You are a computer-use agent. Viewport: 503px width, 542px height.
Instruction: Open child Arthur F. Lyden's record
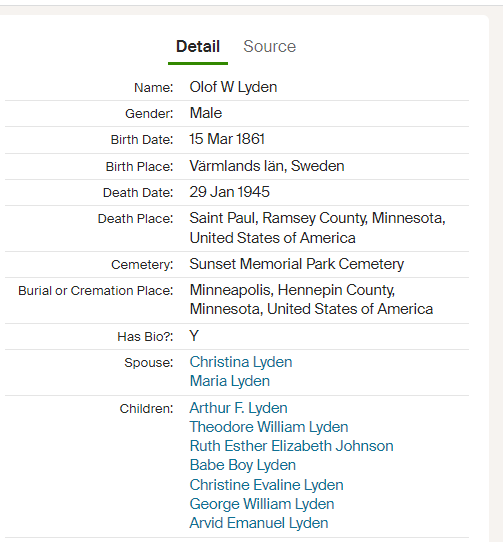[x=238, y=408]
